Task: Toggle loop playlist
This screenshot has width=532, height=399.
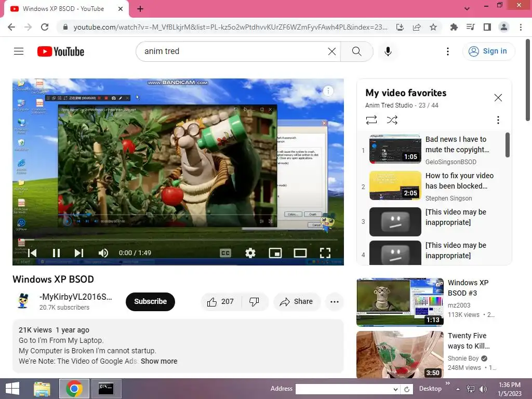Action: click(371, 120)
